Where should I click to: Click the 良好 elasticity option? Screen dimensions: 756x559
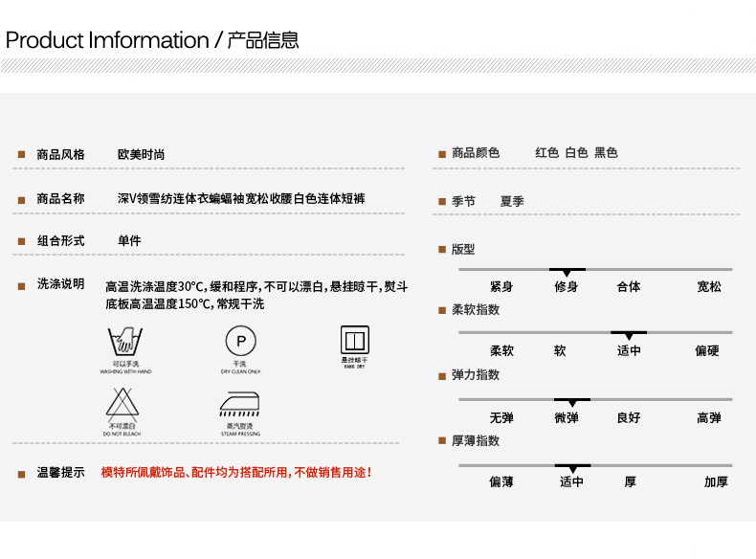(x=629, y=417)
